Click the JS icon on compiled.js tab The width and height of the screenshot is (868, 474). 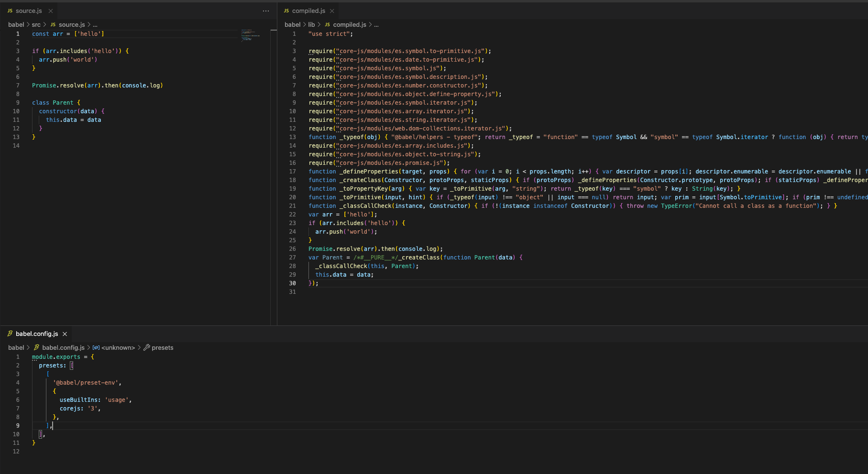[x=286, y=11]
